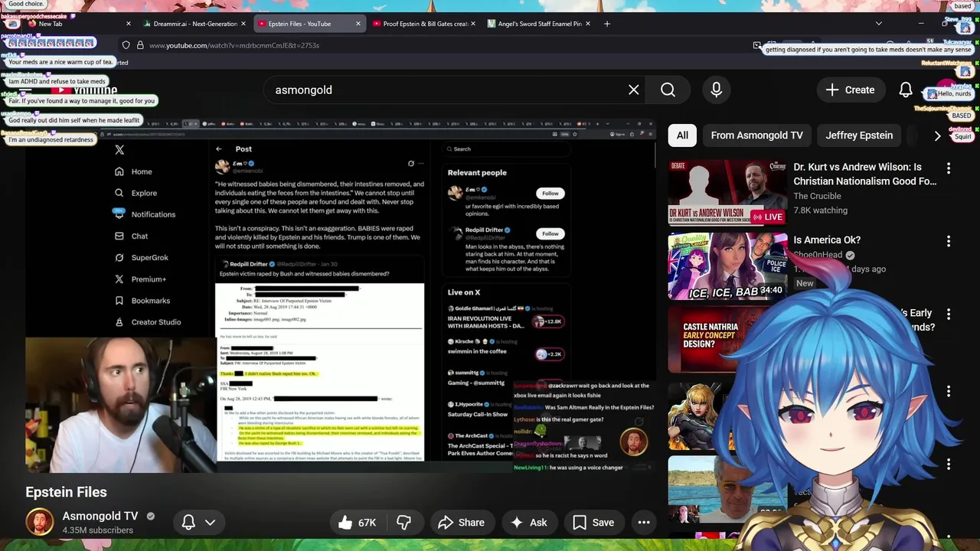Open YouTube notifications bell near Create

905,90
